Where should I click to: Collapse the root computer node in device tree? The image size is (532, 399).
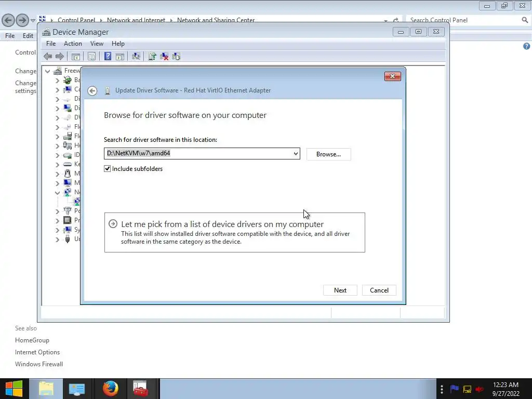coord(47,71)
